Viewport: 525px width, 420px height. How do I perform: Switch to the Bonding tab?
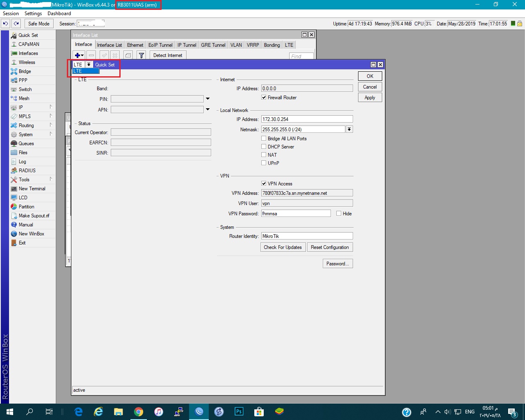(x=272, y=45)
